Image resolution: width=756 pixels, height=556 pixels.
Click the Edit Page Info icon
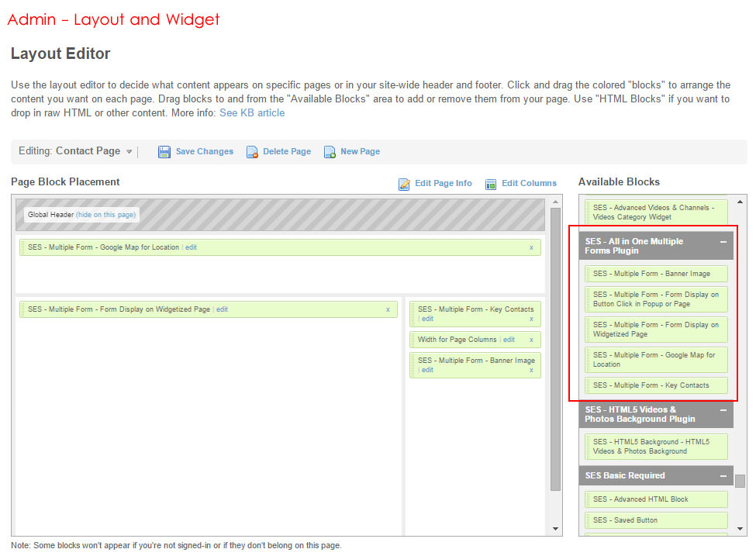point(404,184)
